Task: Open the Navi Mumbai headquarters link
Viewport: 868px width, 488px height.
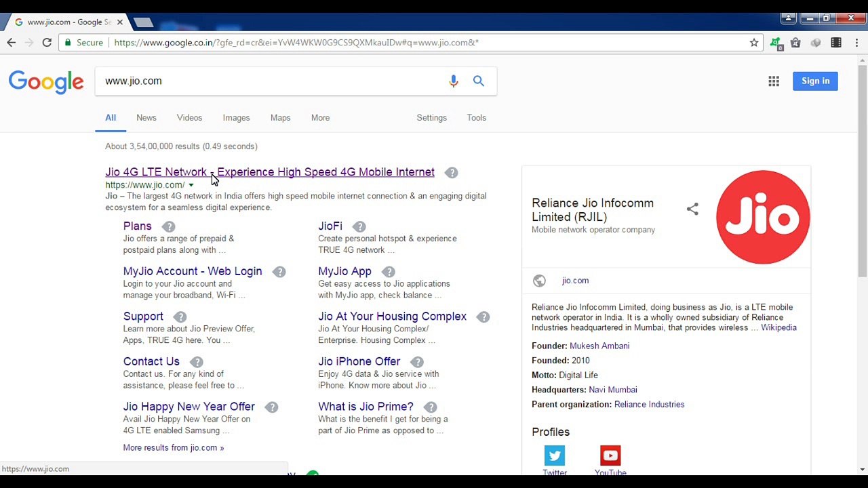Action: click(x=612, y=390)
